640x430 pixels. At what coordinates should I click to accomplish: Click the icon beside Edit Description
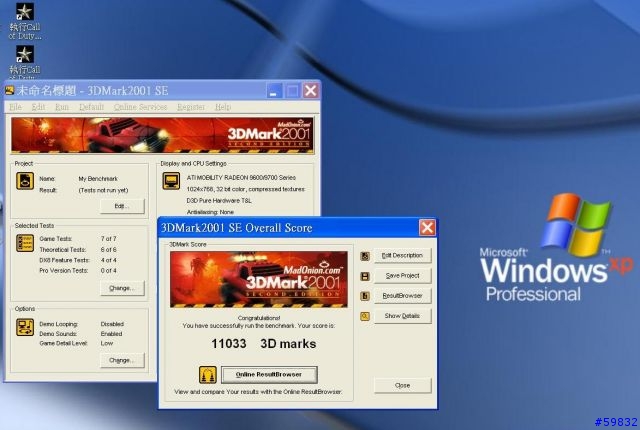click(x=365, y=256)
